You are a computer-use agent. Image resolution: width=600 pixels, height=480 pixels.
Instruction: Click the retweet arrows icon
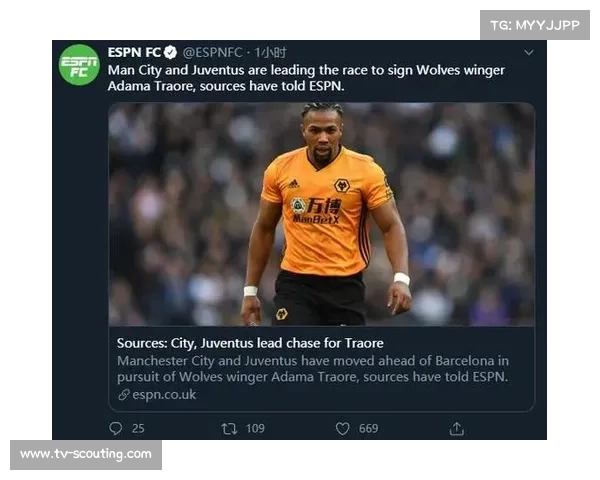[229, 428]
